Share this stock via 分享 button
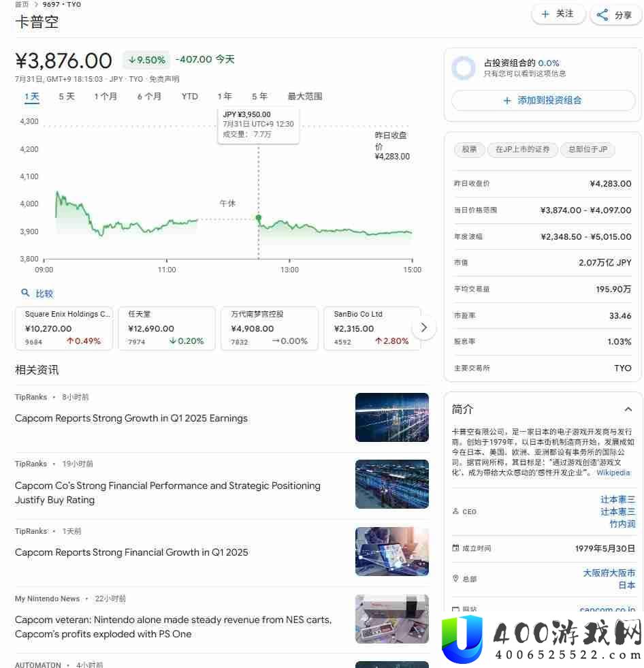Image resolution: width=644 pixels, height=668 pixels. [x=616, y=16]
